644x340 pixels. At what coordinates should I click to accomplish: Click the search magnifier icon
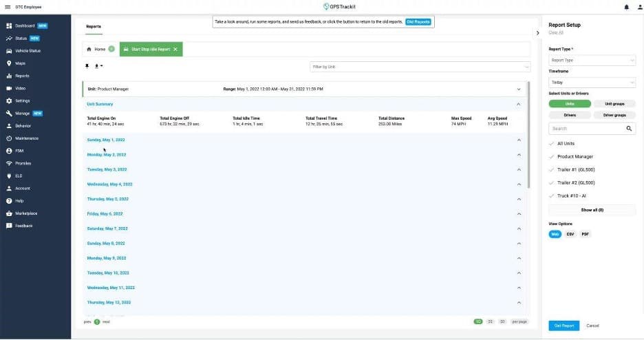630,129
